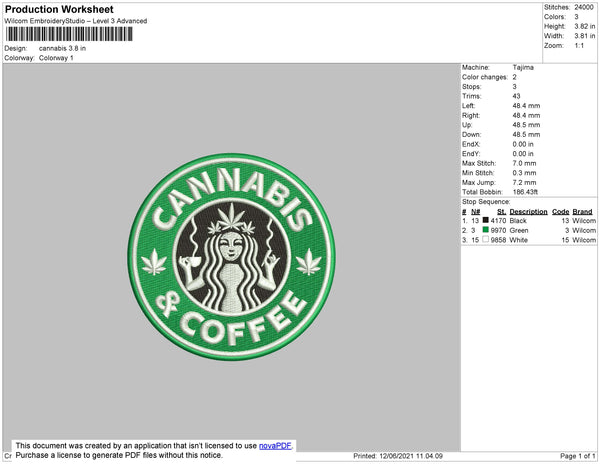Screen dimensions: 600x464
Task: Click the Color changes value 2
Action: pos(515,77)
